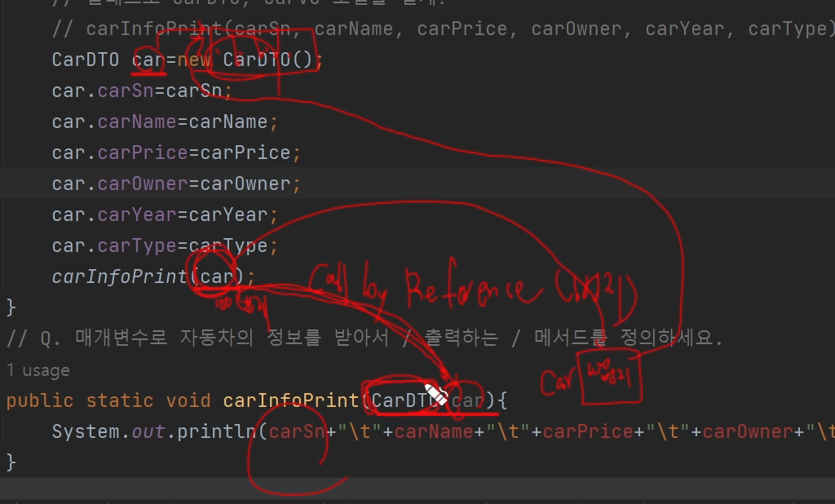This screenshot has width=835, height=504.
Task: Click the purple carType field being assigned
Action: [x=137, y=245]
